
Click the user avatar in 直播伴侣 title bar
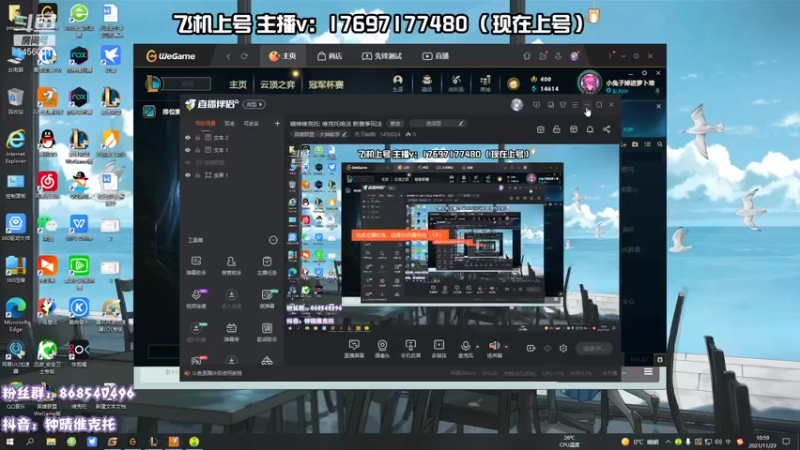point(517,105)
